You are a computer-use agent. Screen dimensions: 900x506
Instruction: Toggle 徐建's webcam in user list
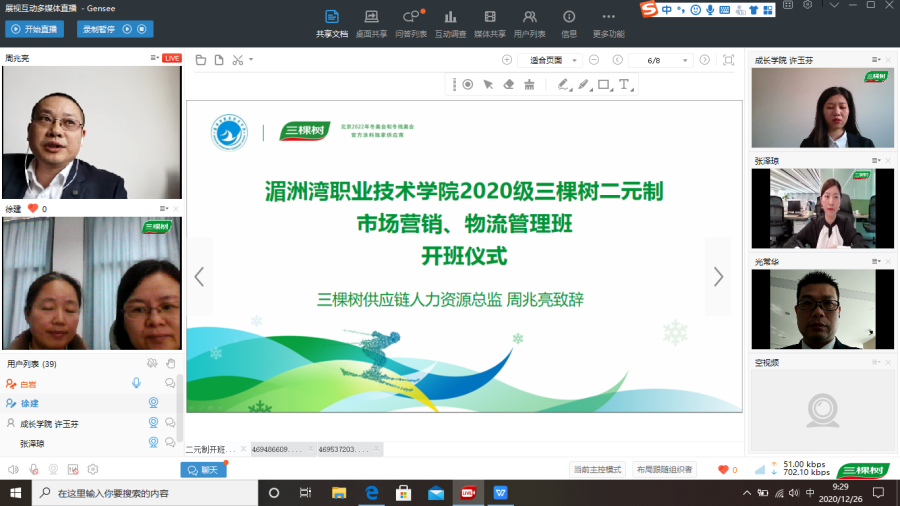153,403
